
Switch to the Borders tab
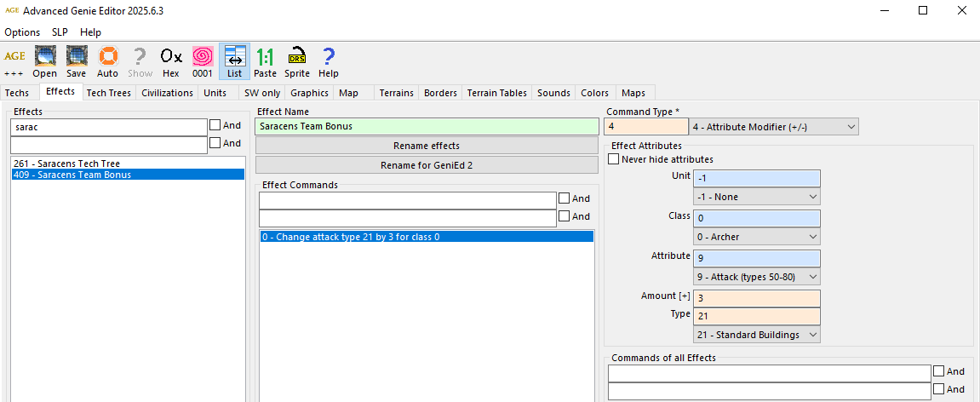point(440,93)
